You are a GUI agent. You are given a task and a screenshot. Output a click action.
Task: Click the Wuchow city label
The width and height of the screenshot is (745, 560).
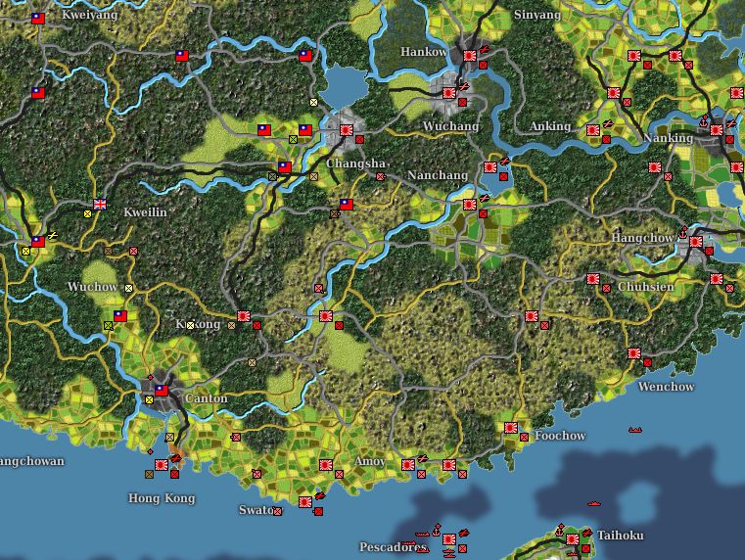(x=93, y=287)
